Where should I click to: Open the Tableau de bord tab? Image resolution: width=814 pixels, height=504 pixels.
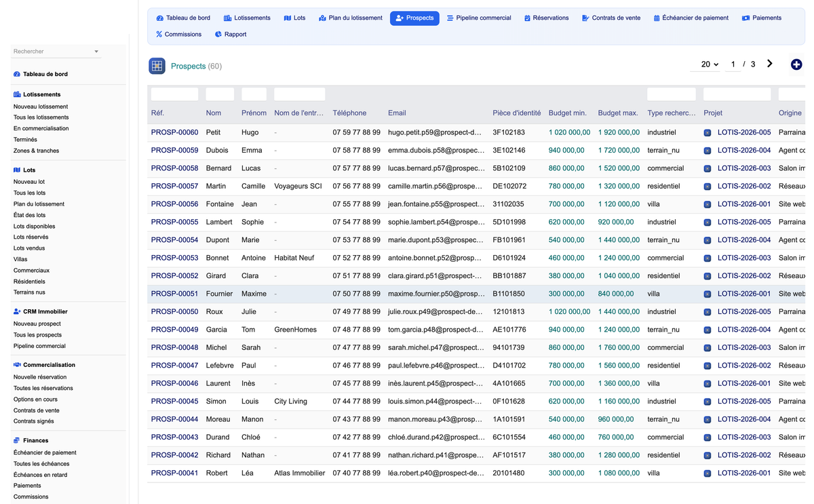tap(183, 18)
